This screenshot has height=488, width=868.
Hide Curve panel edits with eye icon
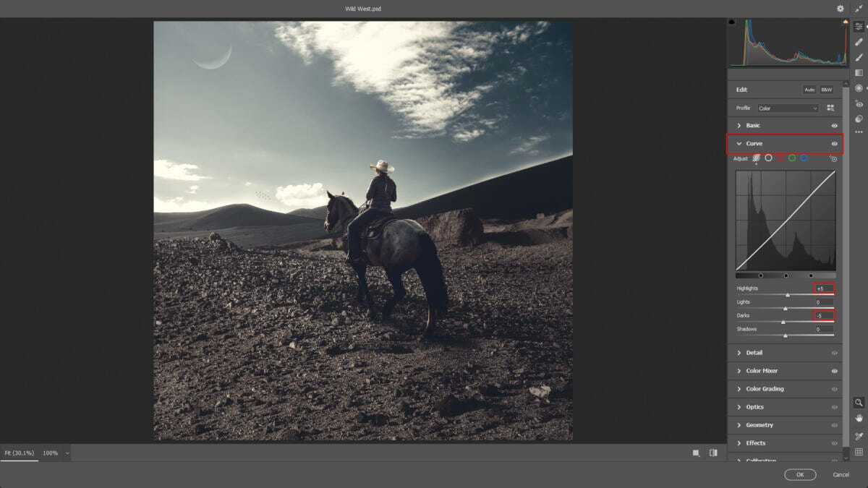coord(834,144)
